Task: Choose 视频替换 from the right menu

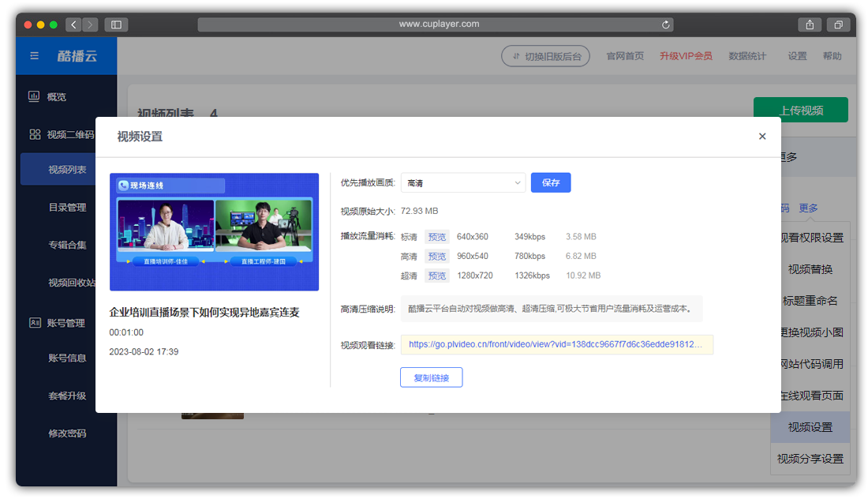Action: point(810,268)
